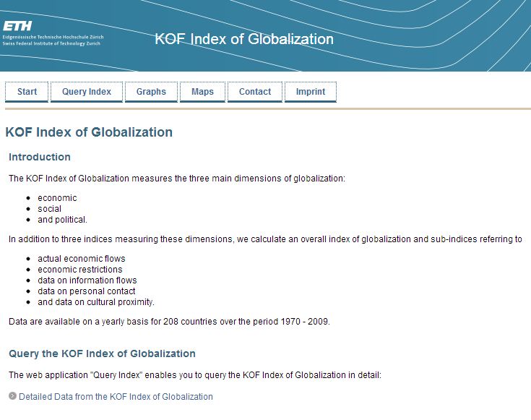Click the arrow icon beside Detailed Data link

12,396
